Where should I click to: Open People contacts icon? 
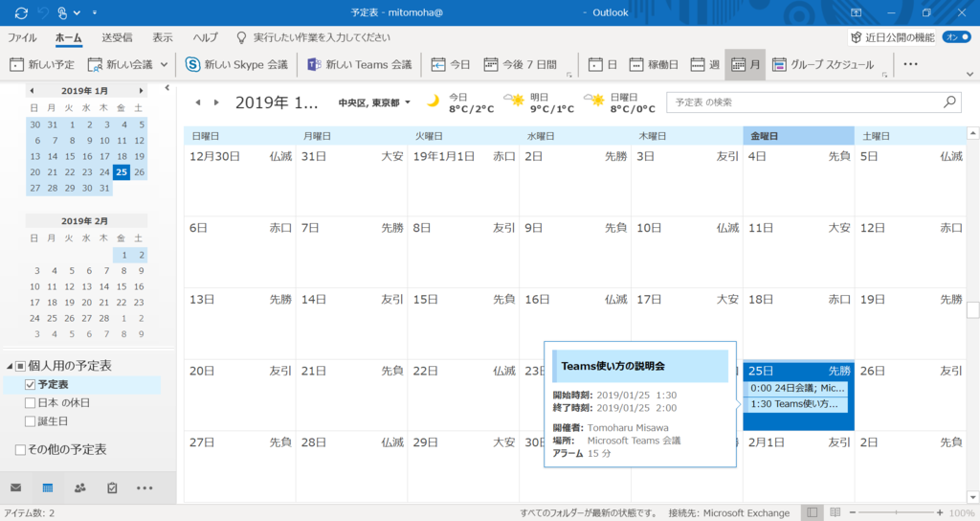[80, 487]
